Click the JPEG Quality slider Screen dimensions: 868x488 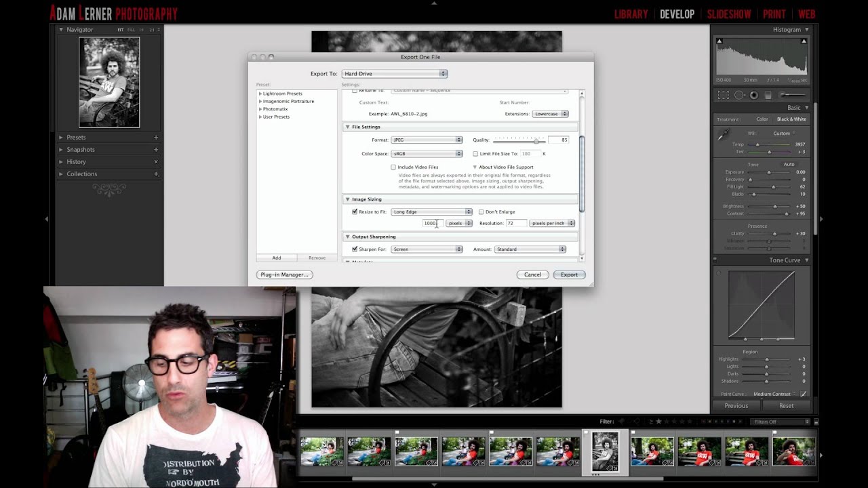point(519,140)
